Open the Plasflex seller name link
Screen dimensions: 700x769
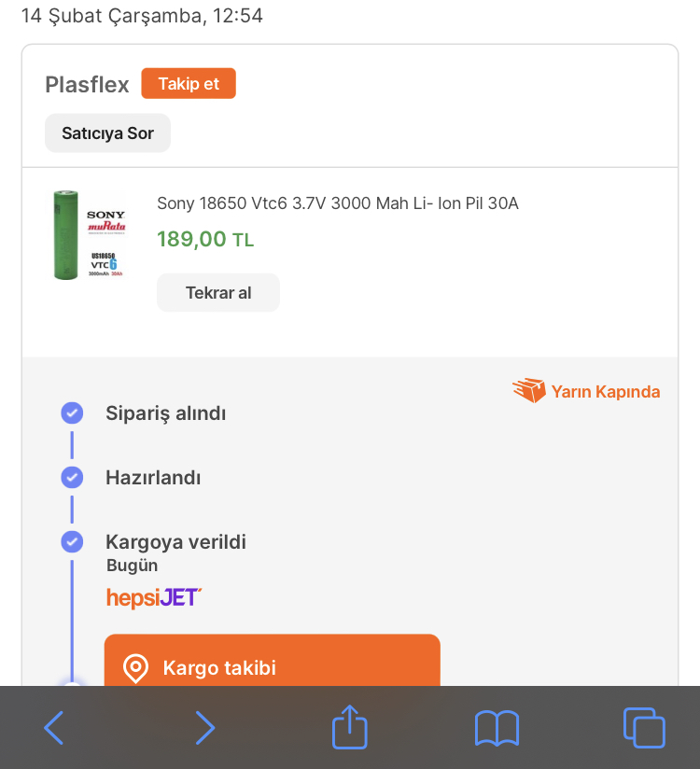pos(87,85)
